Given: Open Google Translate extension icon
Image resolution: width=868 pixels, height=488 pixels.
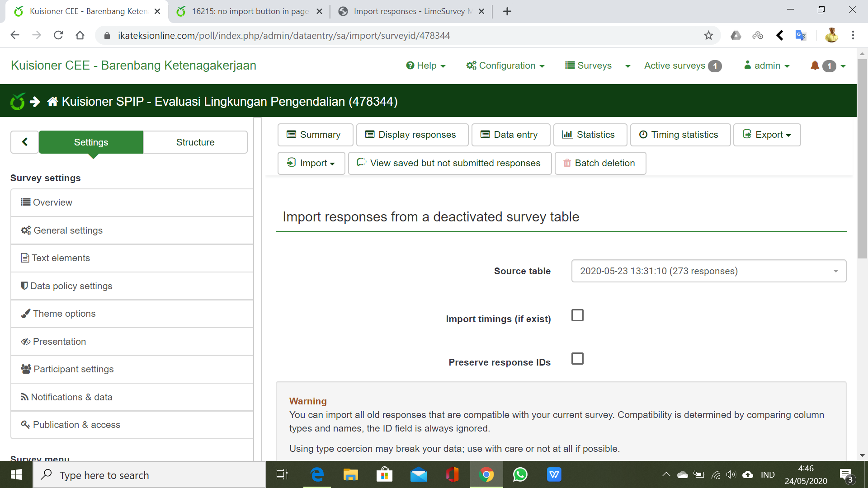Looking at the screenshot, I should point(801,35).
